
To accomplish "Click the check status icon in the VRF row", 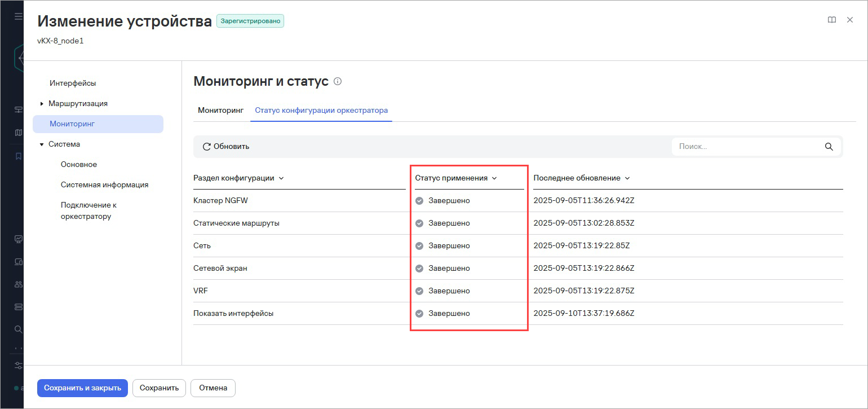I will click(419, 291).
